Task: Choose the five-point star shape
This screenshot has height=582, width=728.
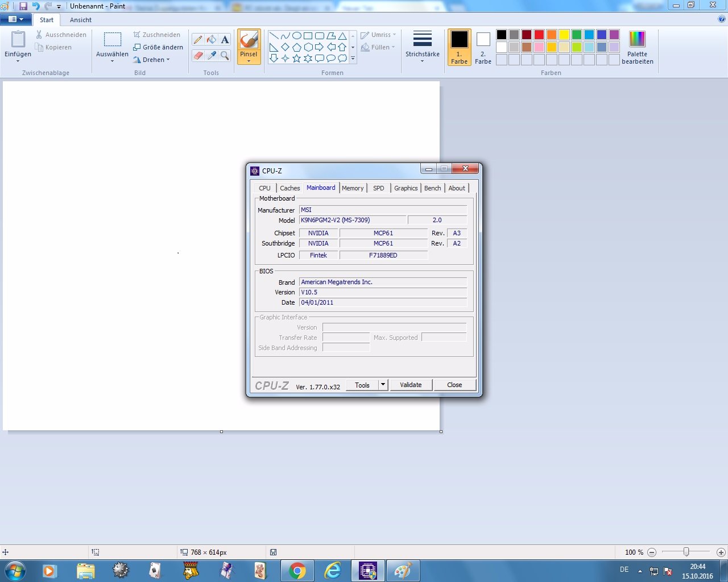Action: pyautogui.click(x=296, y=58)
